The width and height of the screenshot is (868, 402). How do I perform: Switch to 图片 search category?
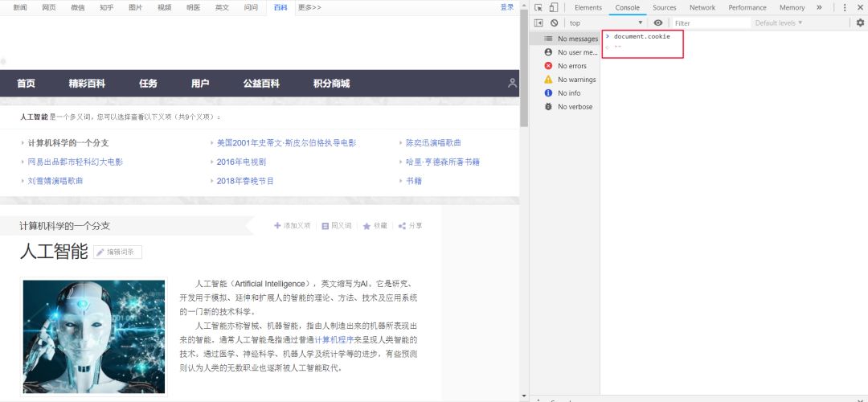pyautogui.click(x=136, y=8)
